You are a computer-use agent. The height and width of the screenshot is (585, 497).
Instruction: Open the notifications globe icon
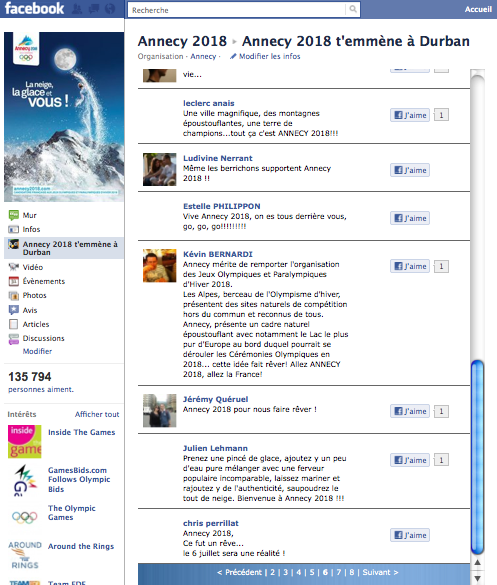(110, 9)
